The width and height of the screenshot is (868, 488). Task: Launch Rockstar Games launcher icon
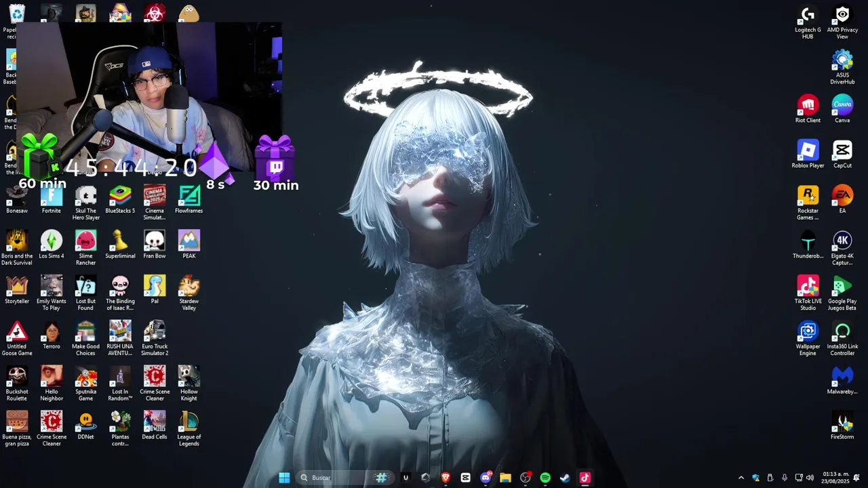pos(808,203)
